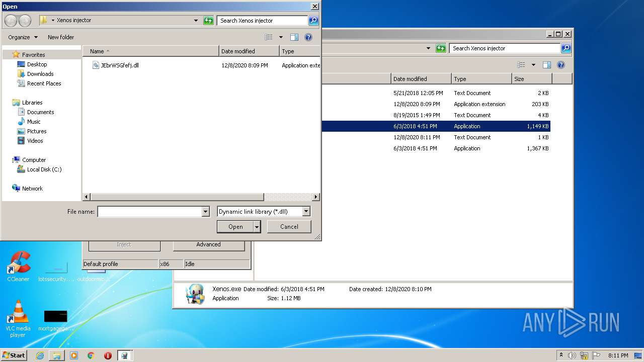Click Search Xenos injector box in Open dialog
This screenshot has width=644, height=362.
pyautogui.click(x=262, y=21)
